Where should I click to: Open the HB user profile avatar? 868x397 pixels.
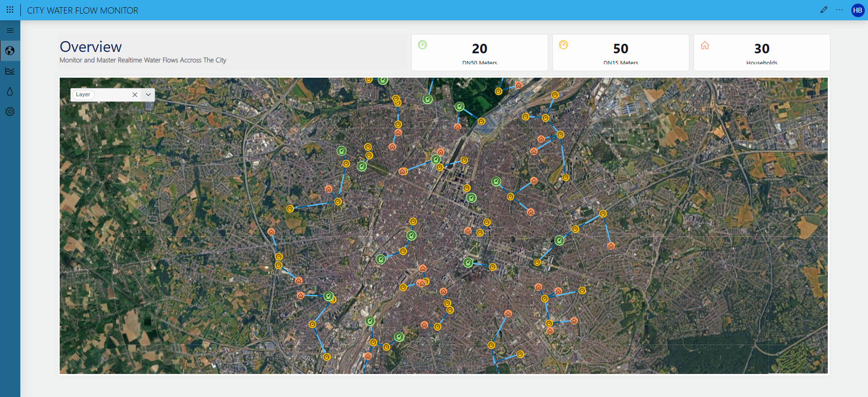click(857, 10)
